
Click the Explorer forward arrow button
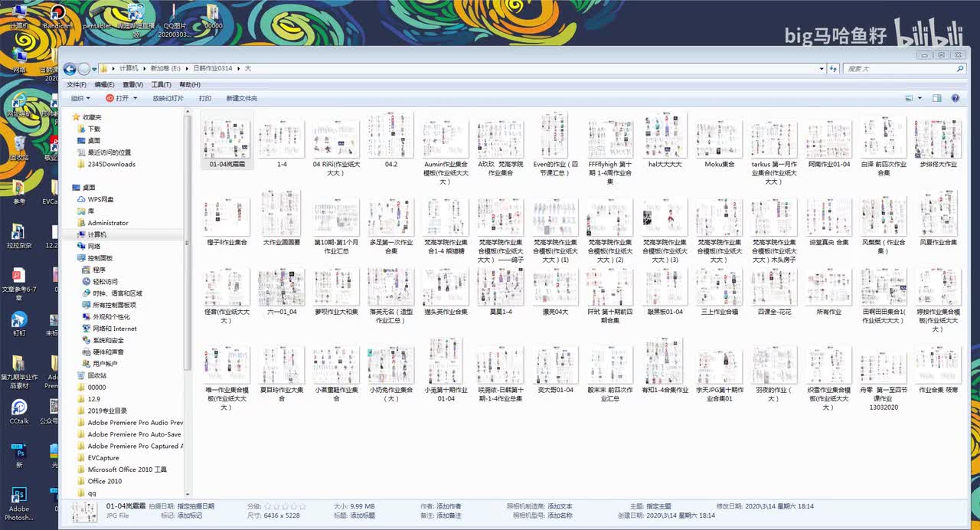[x=84, y=69]
